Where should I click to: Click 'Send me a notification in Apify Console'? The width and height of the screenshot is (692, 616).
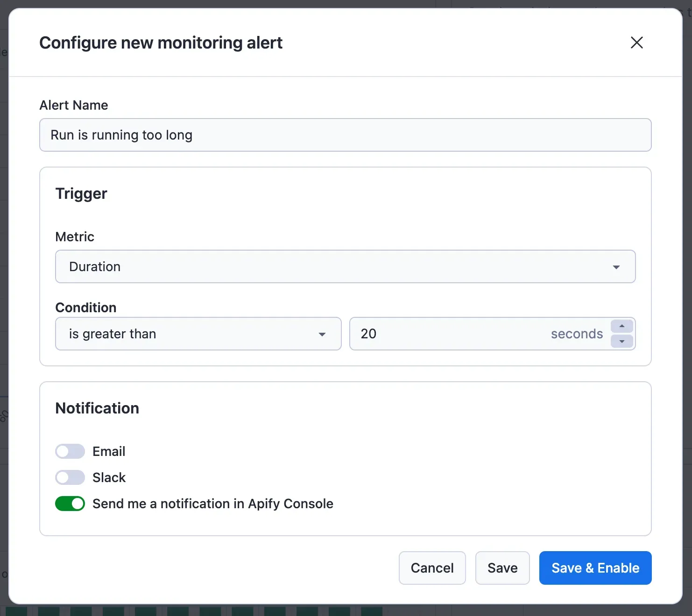coord(212,504)
